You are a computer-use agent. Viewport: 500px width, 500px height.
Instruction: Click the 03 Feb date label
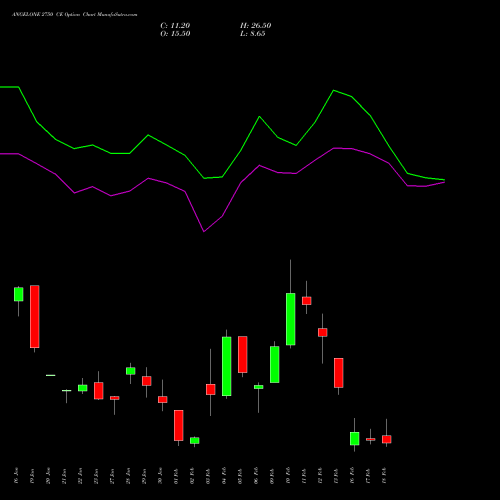click(208, 476)
